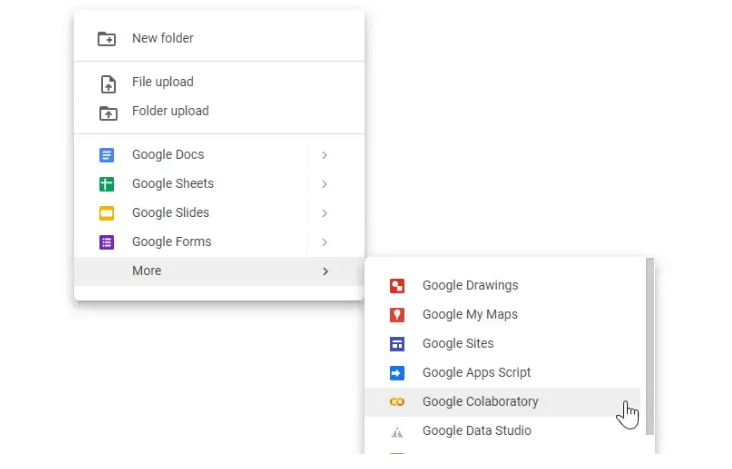Open Google Colaboratory from the submenu
Viewport: 732px width, 469px height.
pos(502,402)
